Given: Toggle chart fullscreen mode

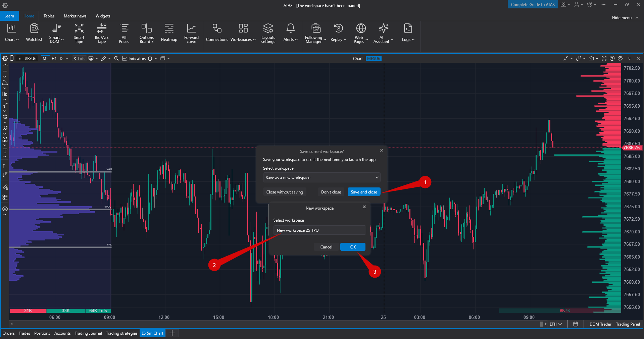Looking at the screenshot, I should coord(604,58).
